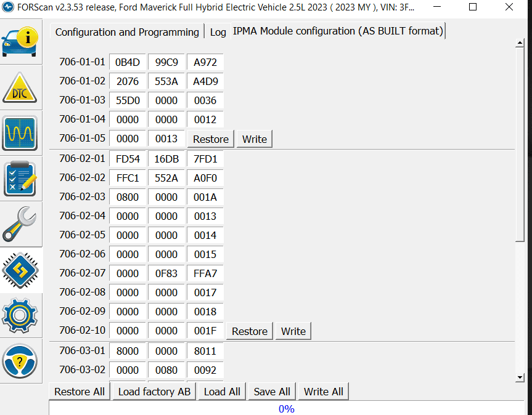Open the Vehicle information section icon
532x415 pixels.
point(20,42)
